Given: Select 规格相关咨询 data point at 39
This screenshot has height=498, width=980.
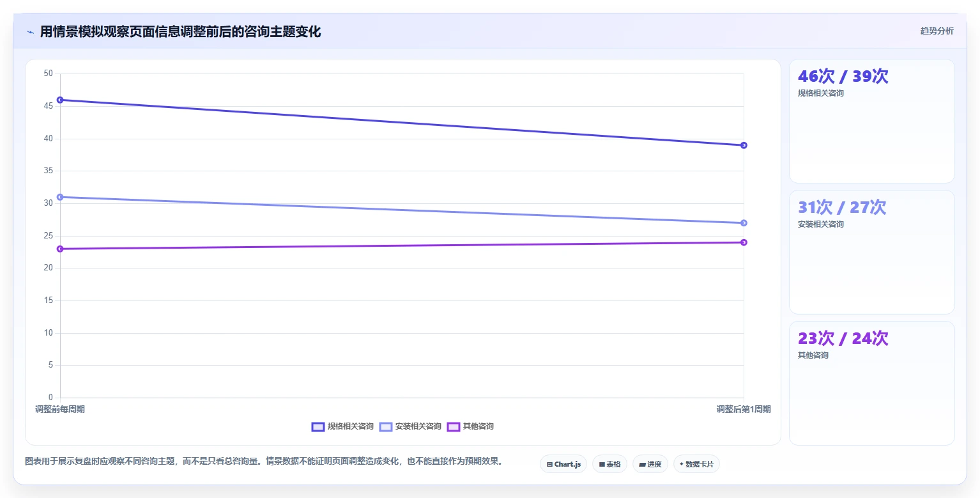Looking at the screenshot, I should [744, 145].
